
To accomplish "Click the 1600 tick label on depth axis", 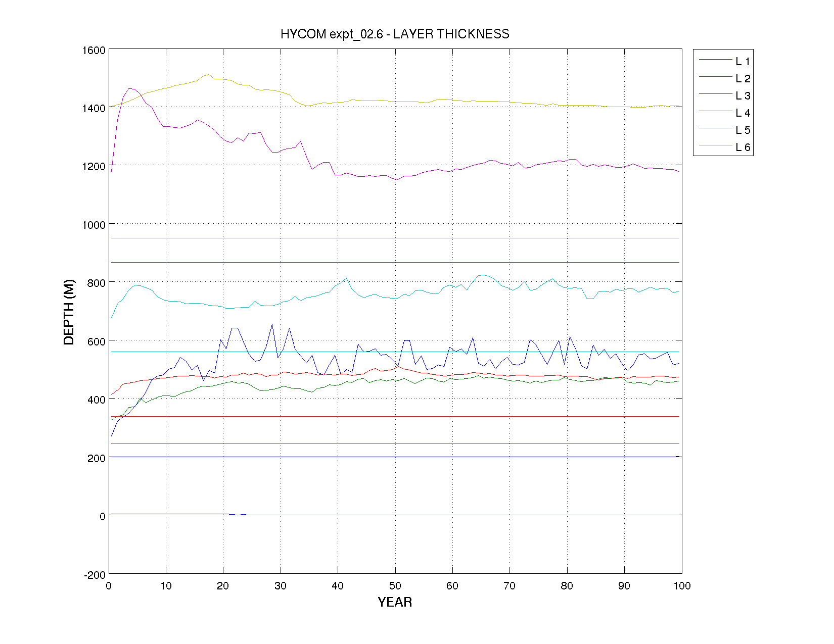I will click(94, 51).
